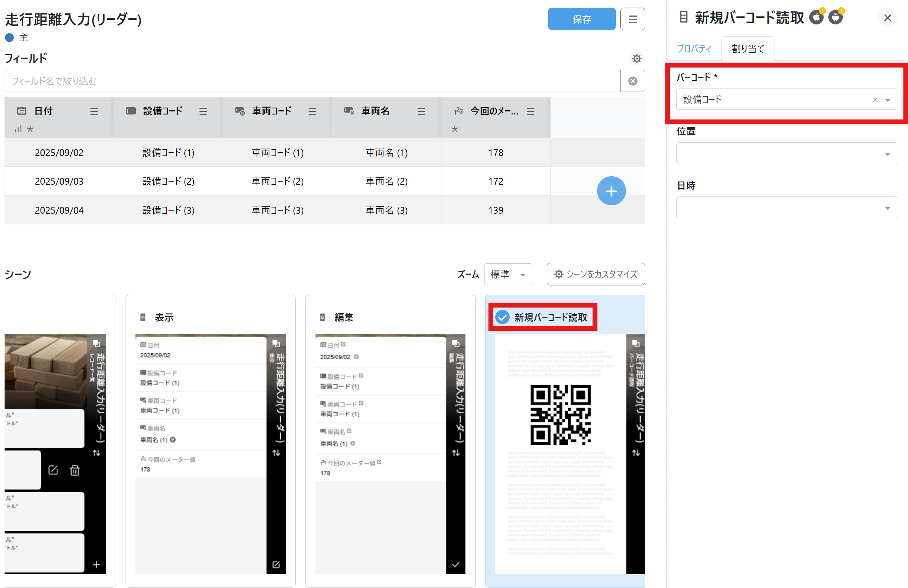
Task: Open the ズーム 標準 dropdown
Action: coord(507,274)
